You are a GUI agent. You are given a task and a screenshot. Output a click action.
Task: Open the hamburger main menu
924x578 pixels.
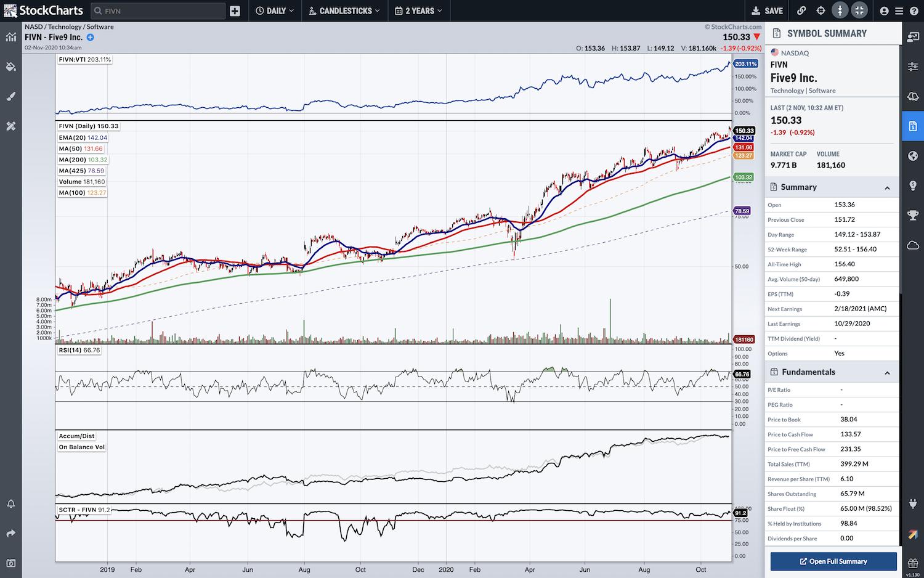[899, 10]
